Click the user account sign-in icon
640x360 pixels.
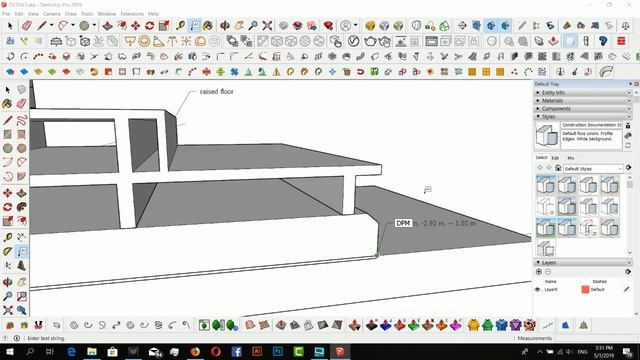pyautogui.click(x=345, y=26)
